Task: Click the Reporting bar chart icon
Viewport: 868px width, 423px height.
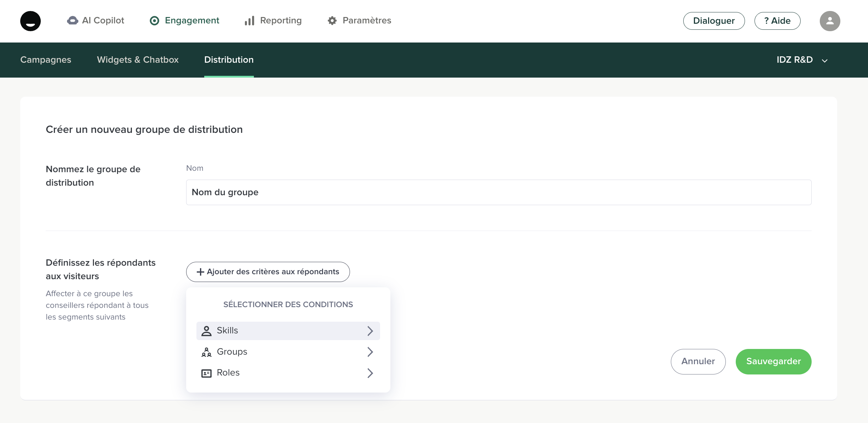Action: pos(250,21)
